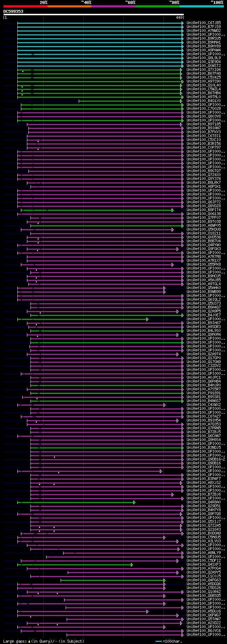Select the UniRef100_P91891 label
The width and height of the screenshot is (227, 644).
tap(204, 393)
